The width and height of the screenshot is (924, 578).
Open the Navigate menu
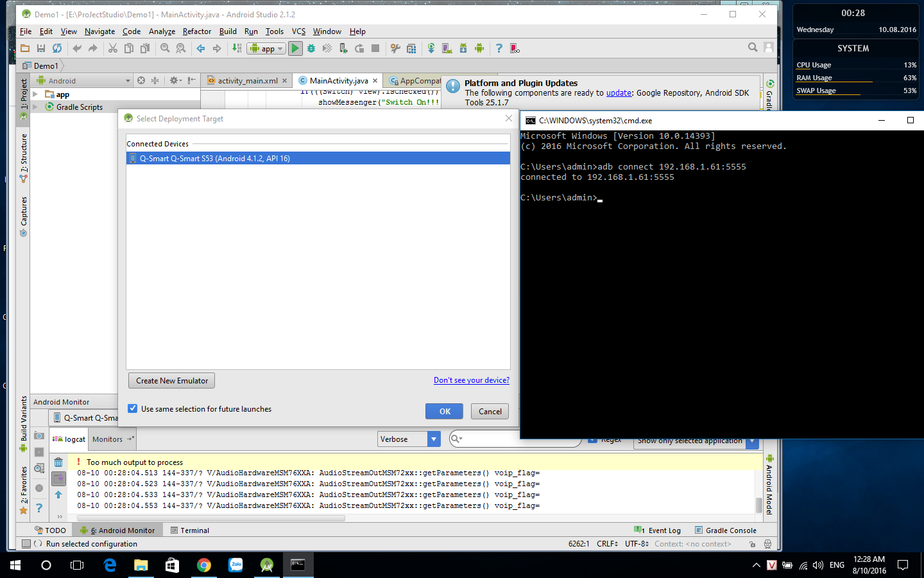(x=99, y=31)
